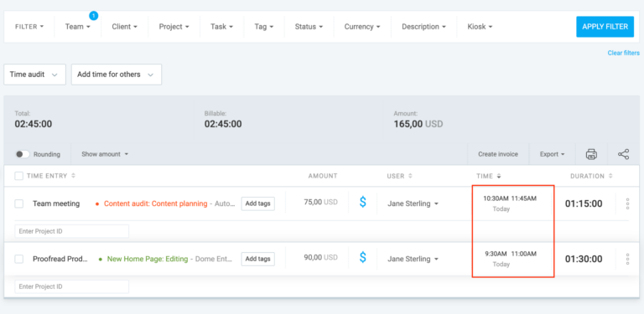644x314 pixels.
Task: Click the 90,00 USD amount
Action: coord(320,257)
